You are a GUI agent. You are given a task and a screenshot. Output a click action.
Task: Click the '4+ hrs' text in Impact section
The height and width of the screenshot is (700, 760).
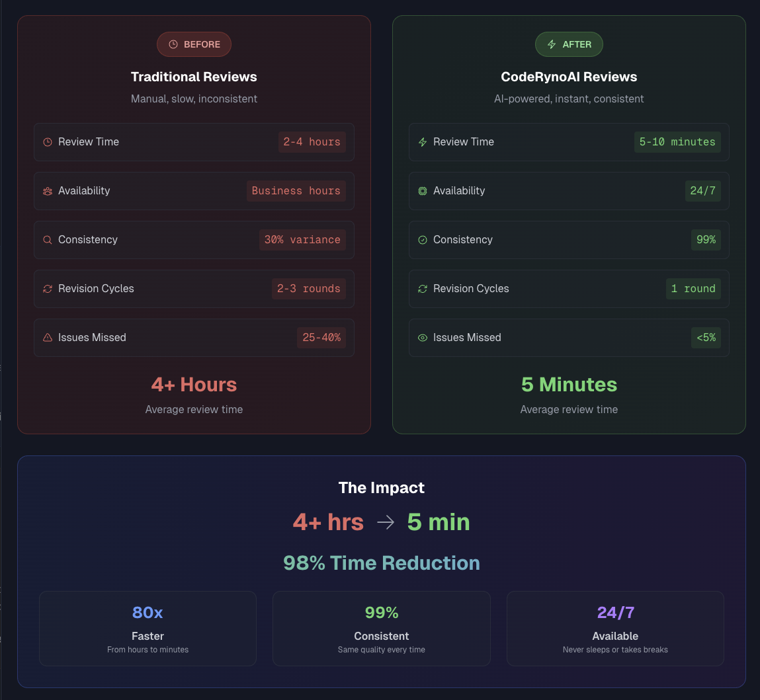[328, 522]
